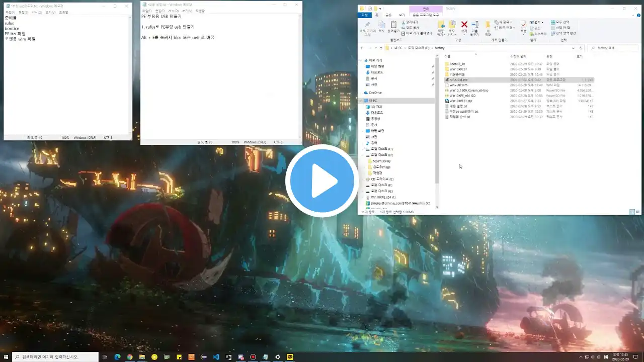Open recent locations dropdown next to Forward arrow
The image size is (644, 362).
[x=376, y=48]
